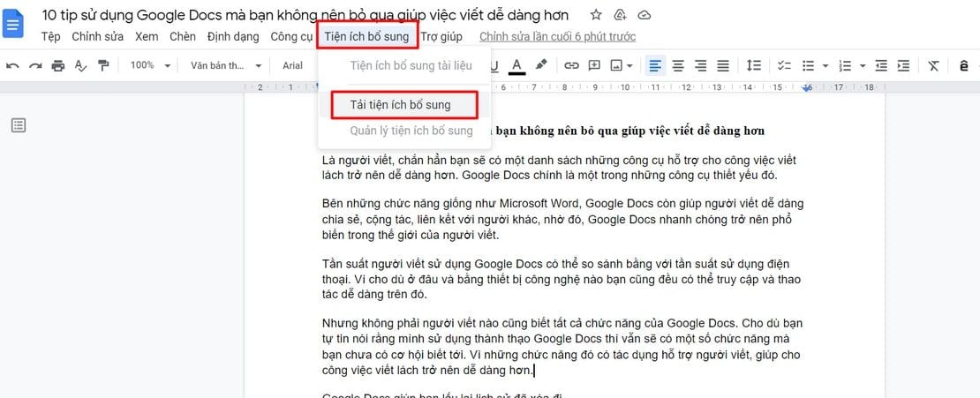The width and height of the screenshot is (980, 398).
Task: Open 'Chỉnh sửa lần cuối 6 phút trước' link
Action: (x=557, y=36)
